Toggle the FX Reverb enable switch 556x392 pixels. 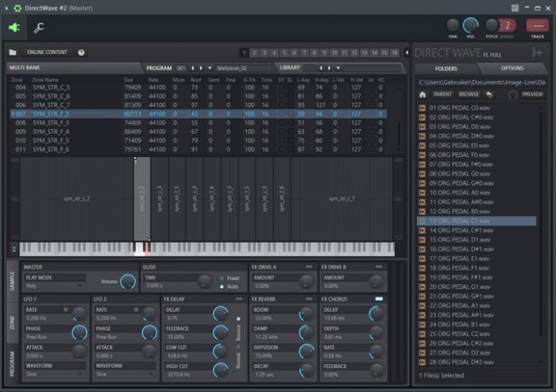pos(309,298)
